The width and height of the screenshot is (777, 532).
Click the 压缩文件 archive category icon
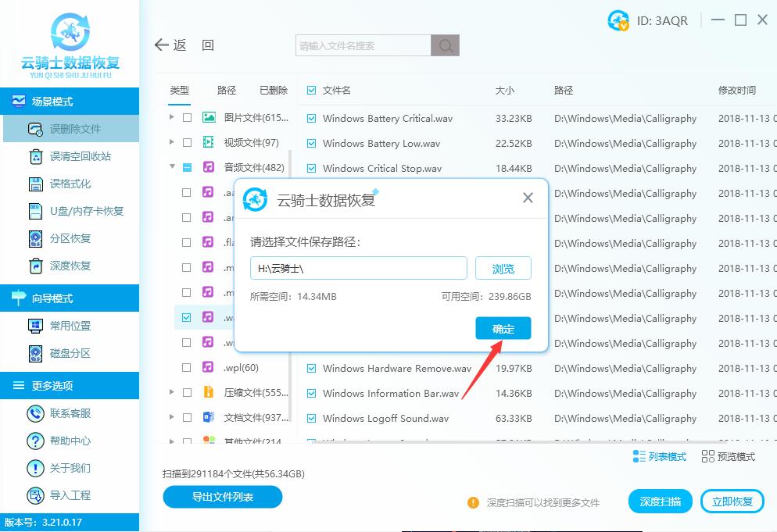[209, 392]
